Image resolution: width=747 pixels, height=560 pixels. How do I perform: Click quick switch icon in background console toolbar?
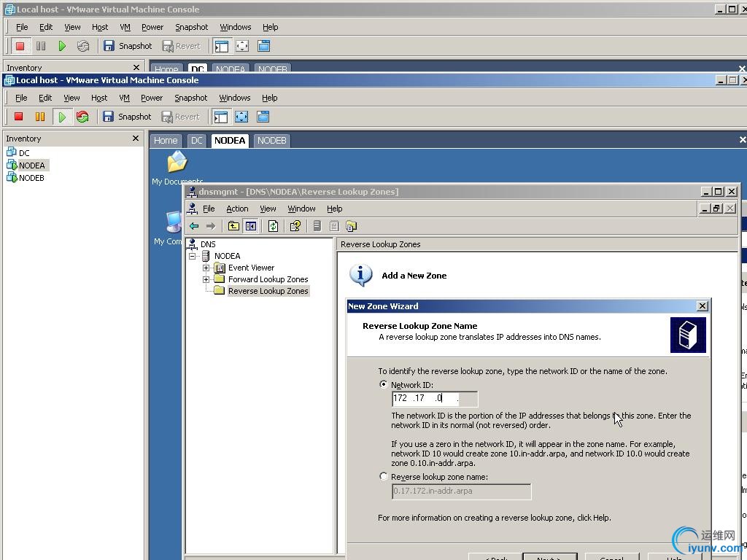264,46
